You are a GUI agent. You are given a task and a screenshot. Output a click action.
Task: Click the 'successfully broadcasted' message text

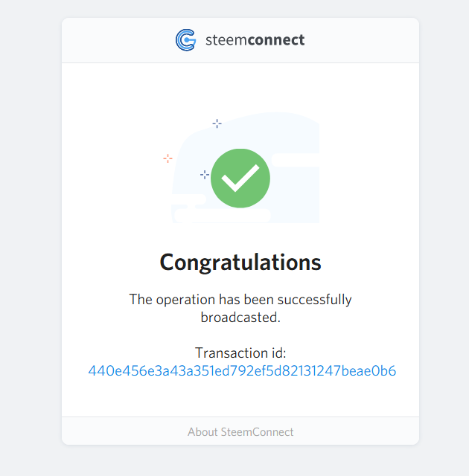(240, 309)
